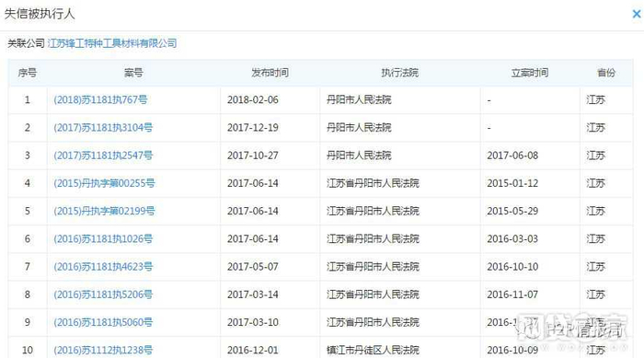Select filing date 2017-06-08

click(x=512, y=156)
